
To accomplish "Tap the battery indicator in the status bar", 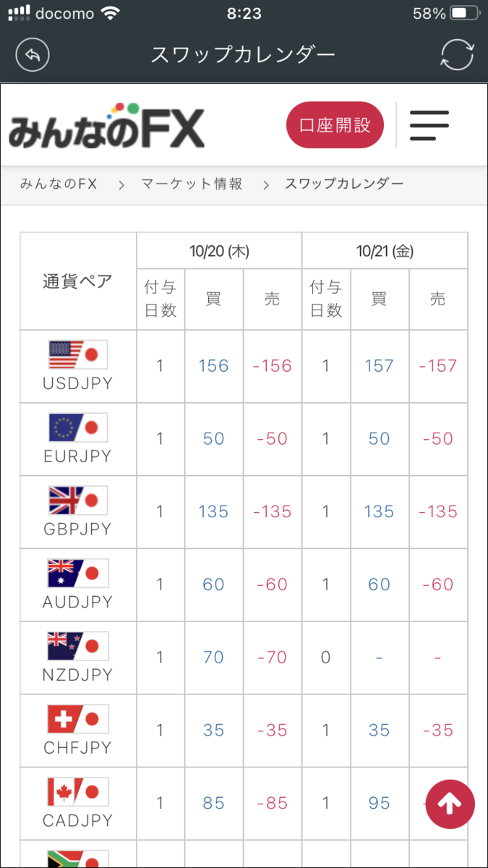I will pos(465,12).
